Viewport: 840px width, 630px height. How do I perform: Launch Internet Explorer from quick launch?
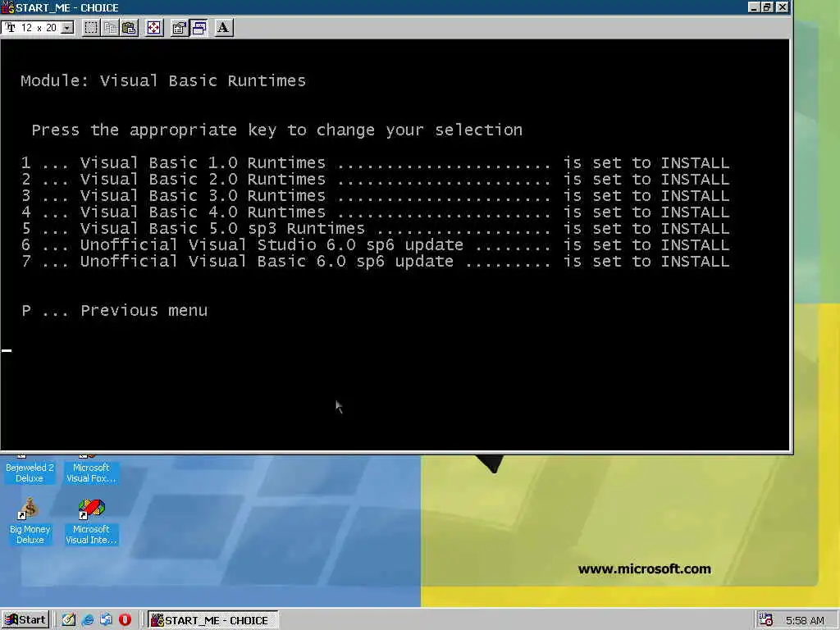[87, 620]
